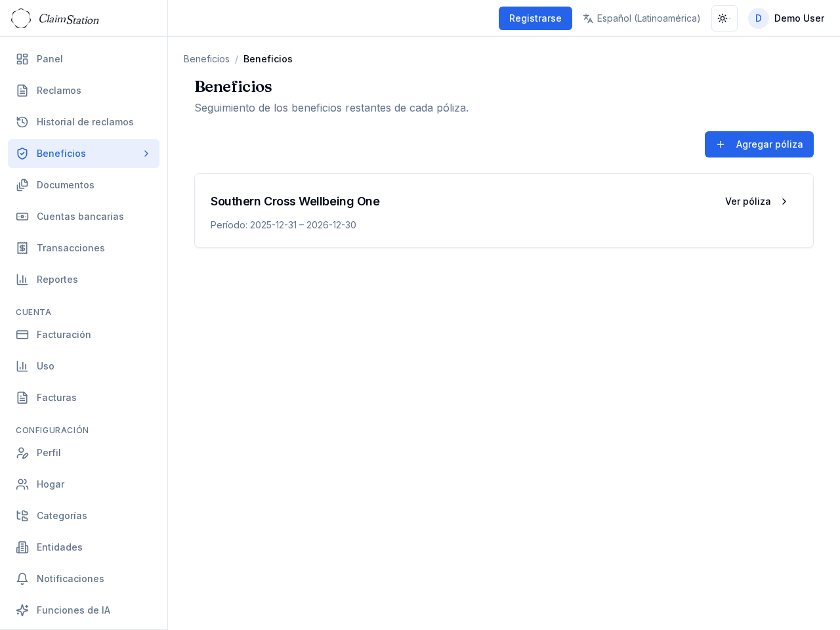Select Categorías in the sidebar
840x630 pixels.
(62, 516)
